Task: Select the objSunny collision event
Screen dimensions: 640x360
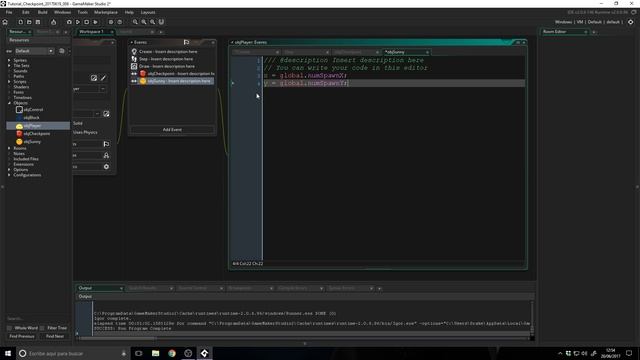Action: [x=173, y=81]
